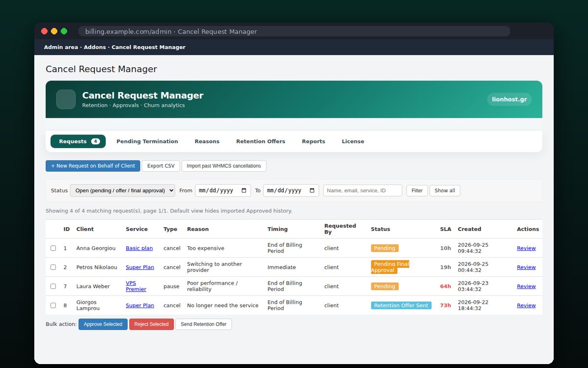
Task: Open the Pending Termination tab
Action: tap(147, 141)
